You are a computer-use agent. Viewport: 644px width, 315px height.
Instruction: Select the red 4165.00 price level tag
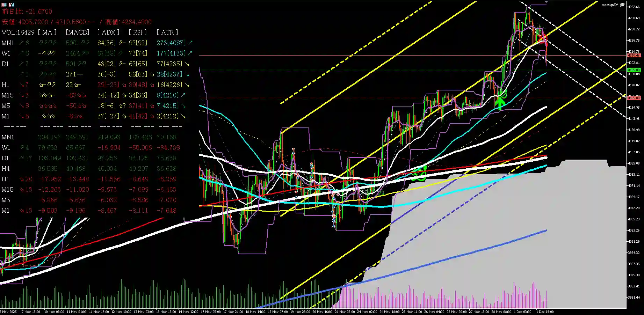pos(634,98)
